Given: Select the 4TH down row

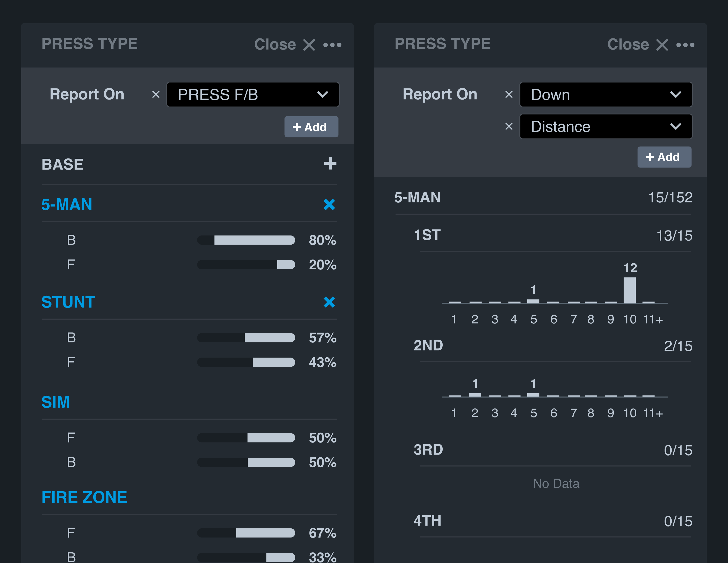Looking at the screenshot, I should [427, 521].
